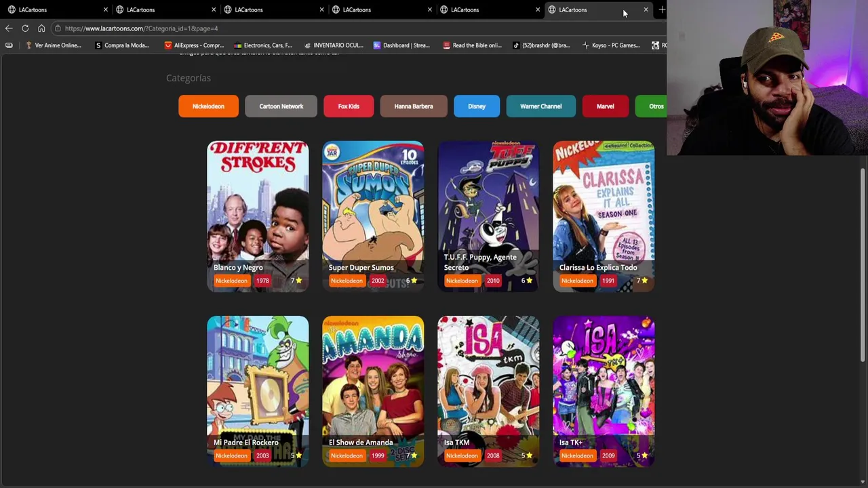Close the active LACartoons tab
868x488 pixels.
646,9
